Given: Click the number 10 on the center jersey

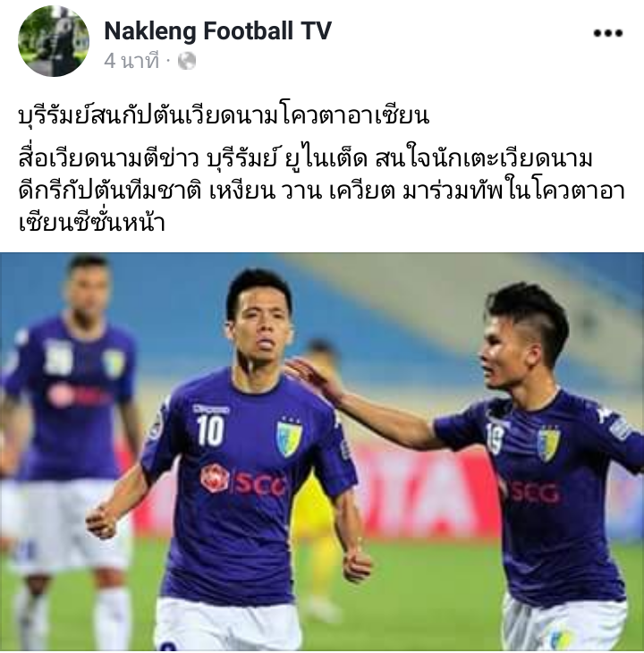Looking at the screenshot, I should coord(211,429).
